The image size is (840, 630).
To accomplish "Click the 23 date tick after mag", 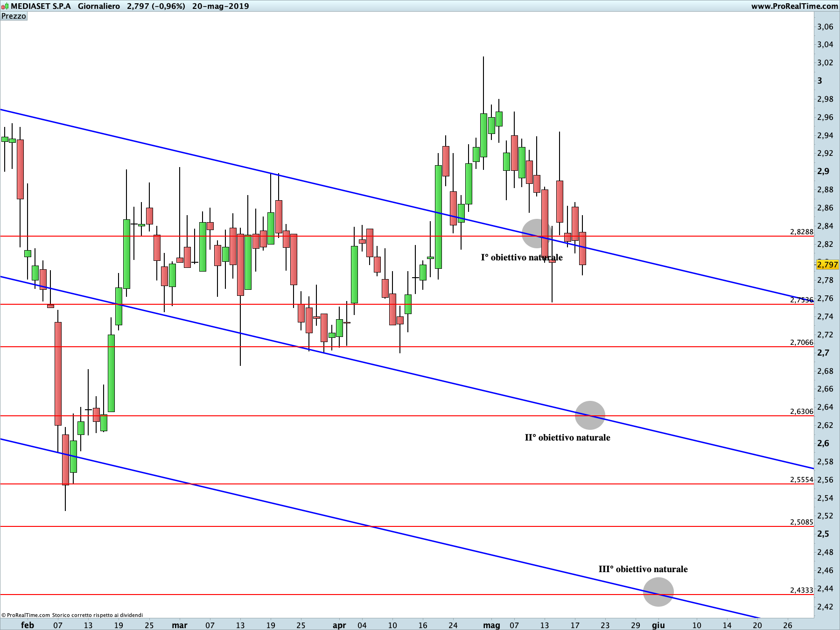I will point(605,625).
